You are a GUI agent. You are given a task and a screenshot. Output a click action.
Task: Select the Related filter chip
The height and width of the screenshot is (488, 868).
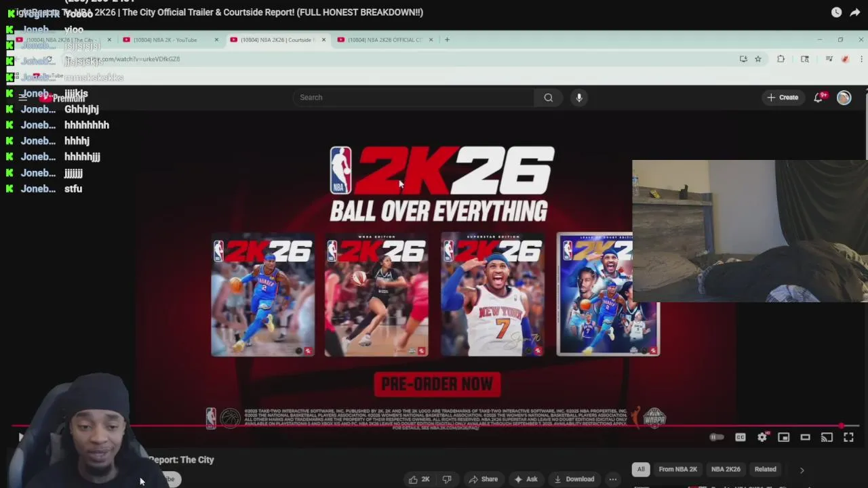[765, 469]
